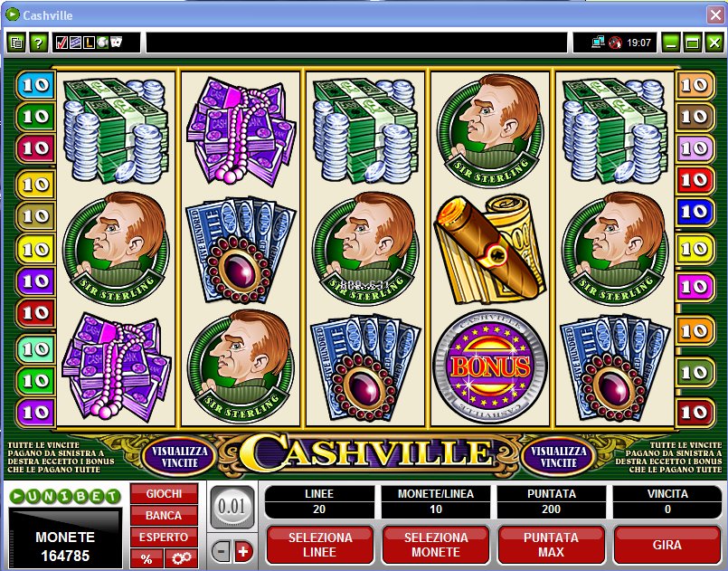
Task: Open left VISUALIZZA VINCITE paytable button
Action: (x=180, y=457)
